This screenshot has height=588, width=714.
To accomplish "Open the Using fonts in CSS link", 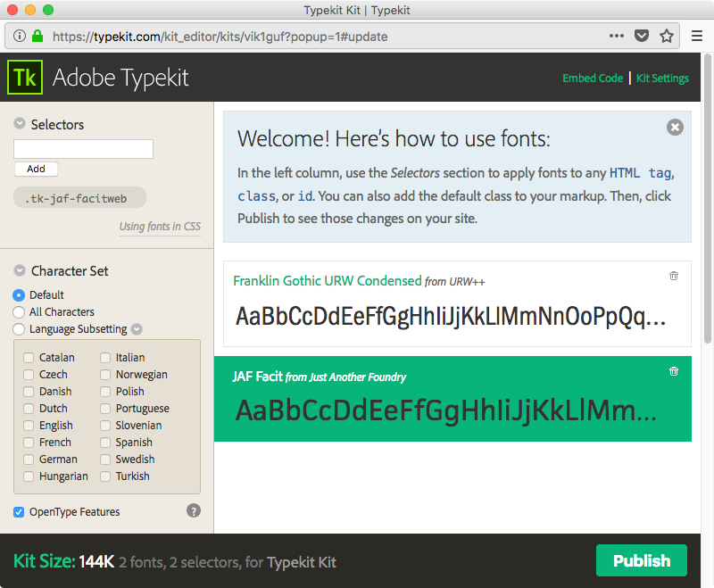I will point(160,227).
